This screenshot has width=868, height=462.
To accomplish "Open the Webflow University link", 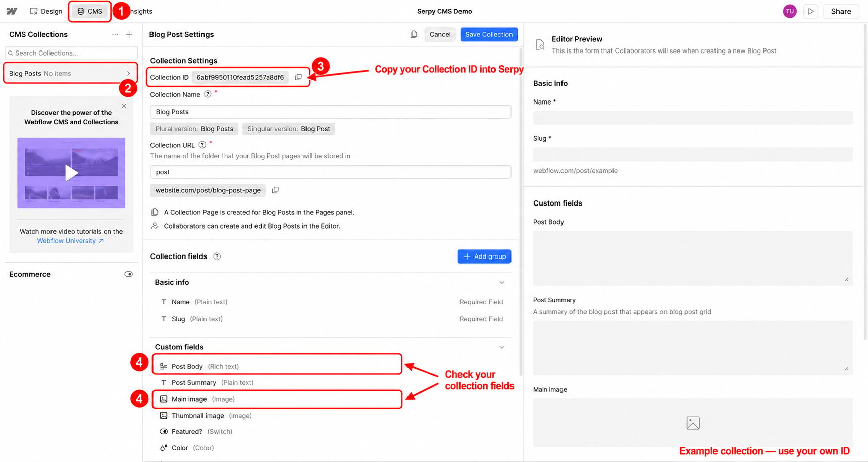I will (70, 241).
